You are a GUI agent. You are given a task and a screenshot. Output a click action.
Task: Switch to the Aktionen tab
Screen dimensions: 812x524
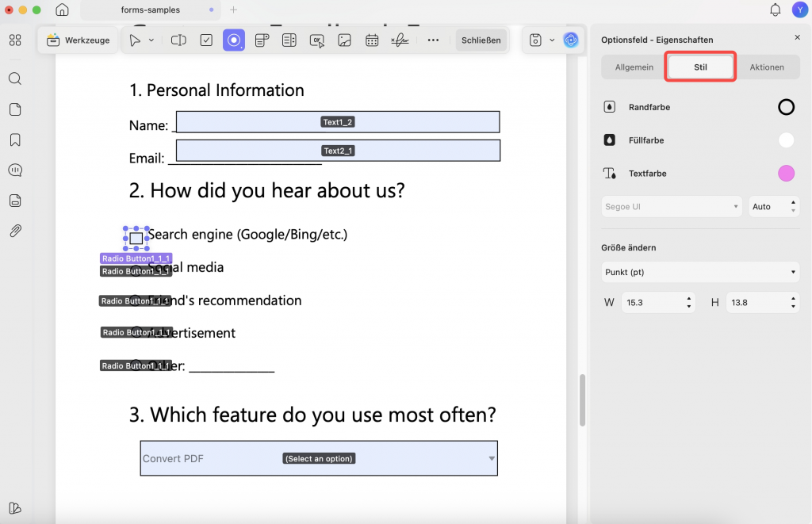coord(767,67)
